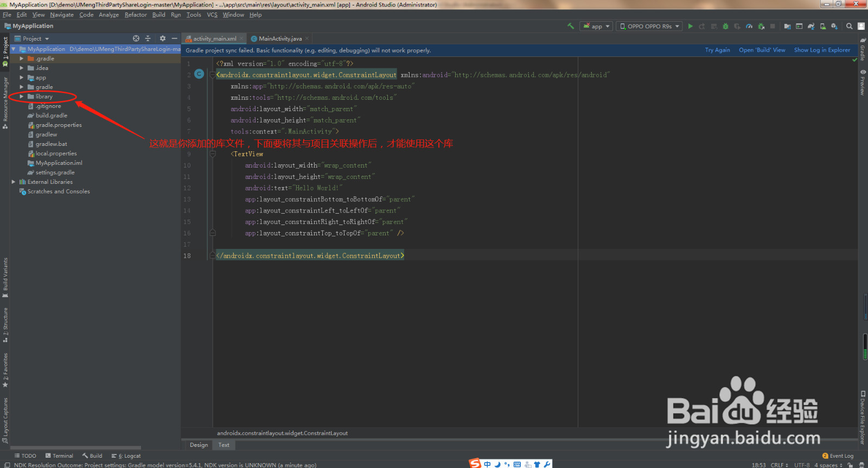Click the Scroll from Source target icon in the Project panel

tap(136, 39)
